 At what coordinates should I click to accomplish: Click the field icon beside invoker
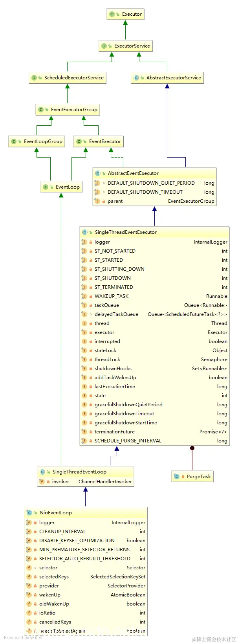42,482
